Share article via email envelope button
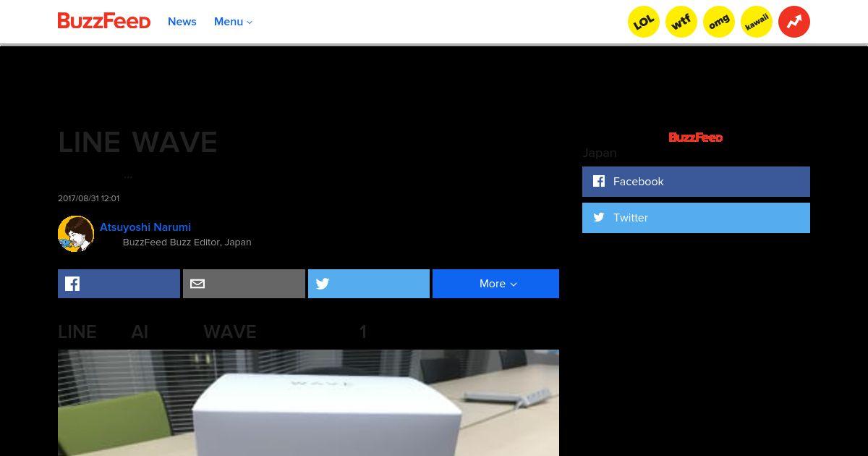 244,284
